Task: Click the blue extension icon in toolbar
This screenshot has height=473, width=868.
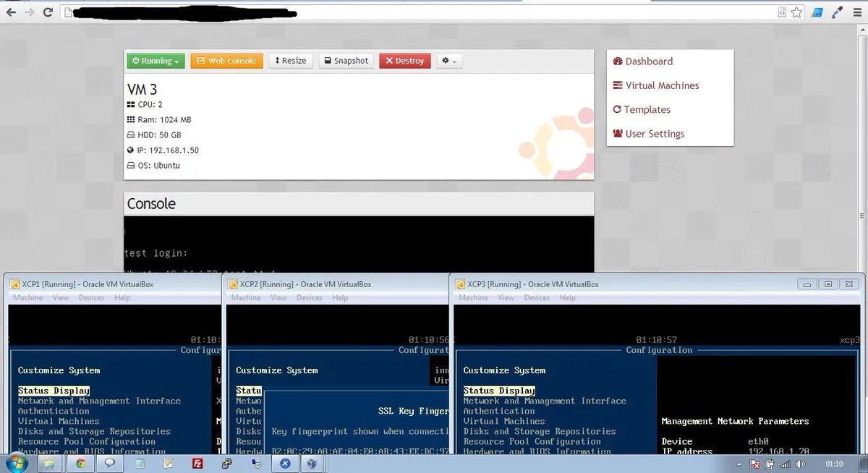Action: point(817,12)
